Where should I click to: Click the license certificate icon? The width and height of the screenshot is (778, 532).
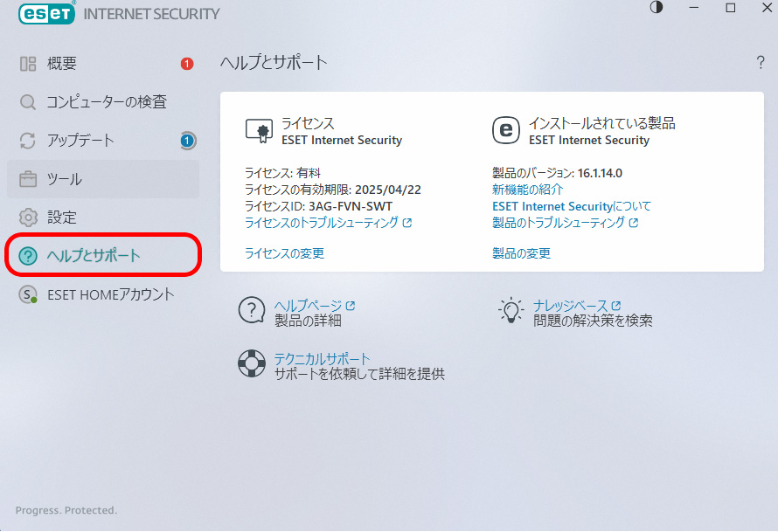coord(259,131)
